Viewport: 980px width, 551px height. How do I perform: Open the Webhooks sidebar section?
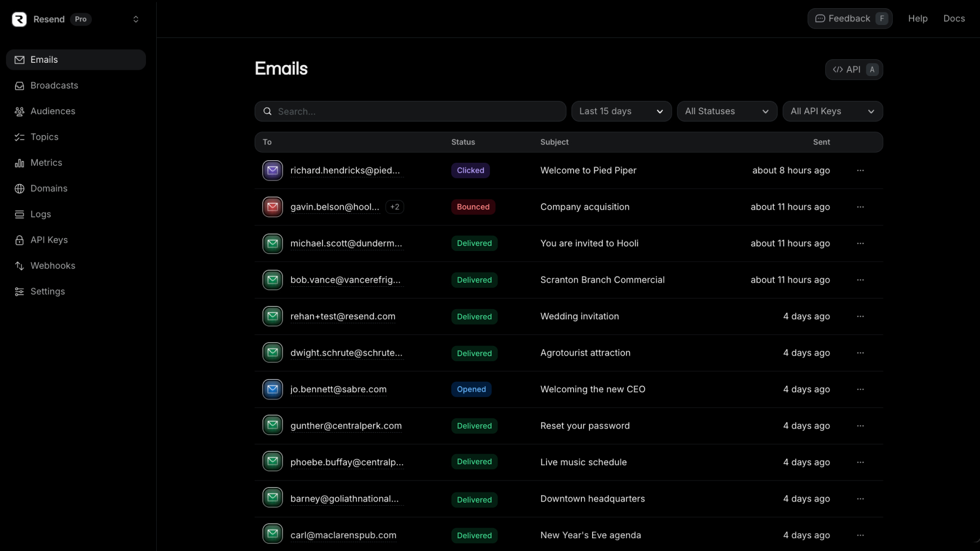(53, 266)
